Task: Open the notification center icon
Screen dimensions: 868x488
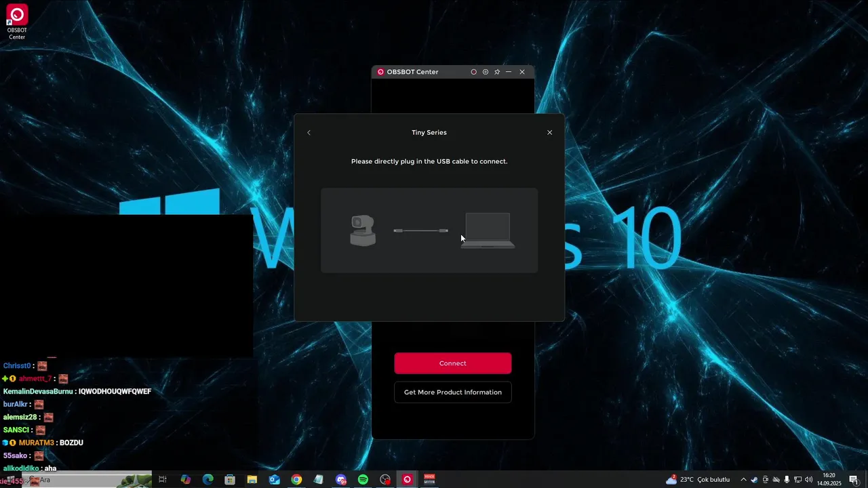Action: coord(854,480)
